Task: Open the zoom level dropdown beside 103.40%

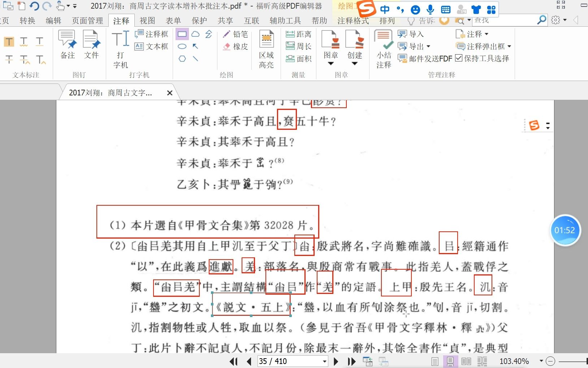Action: [x=541, y=361]
